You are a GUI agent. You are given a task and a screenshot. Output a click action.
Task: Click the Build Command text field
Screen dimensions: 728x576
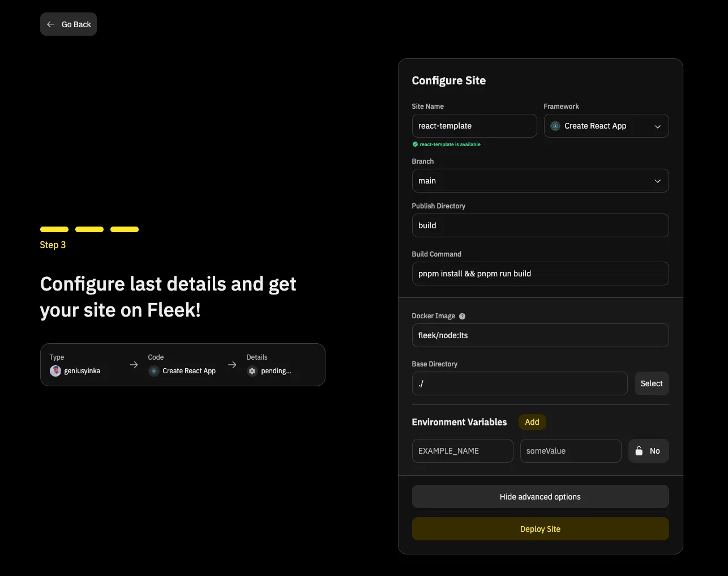540,274
